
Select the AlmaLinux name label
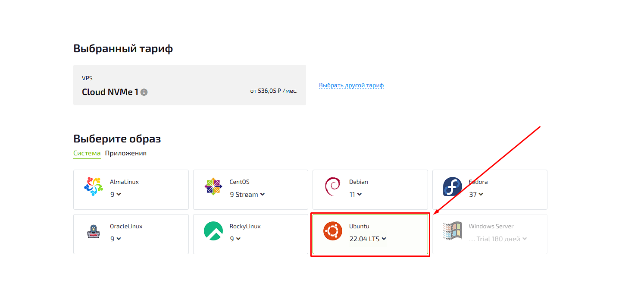[x=124, y=182]
